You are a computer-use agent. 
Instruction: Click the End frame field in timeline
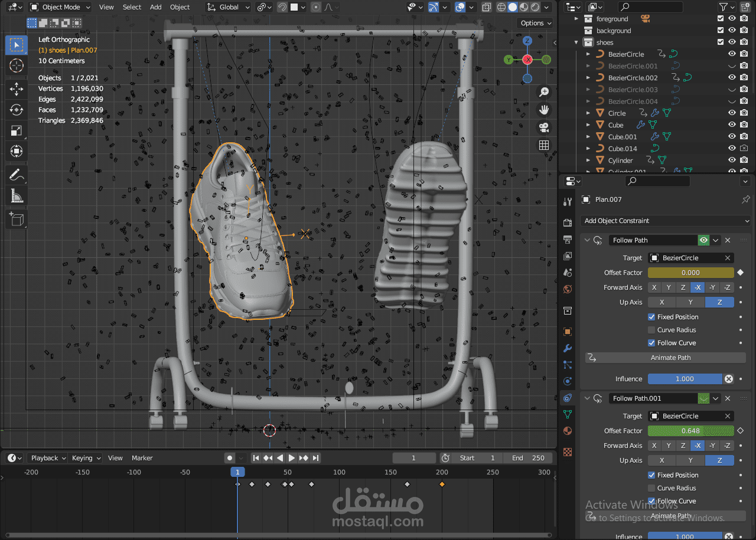530,458
